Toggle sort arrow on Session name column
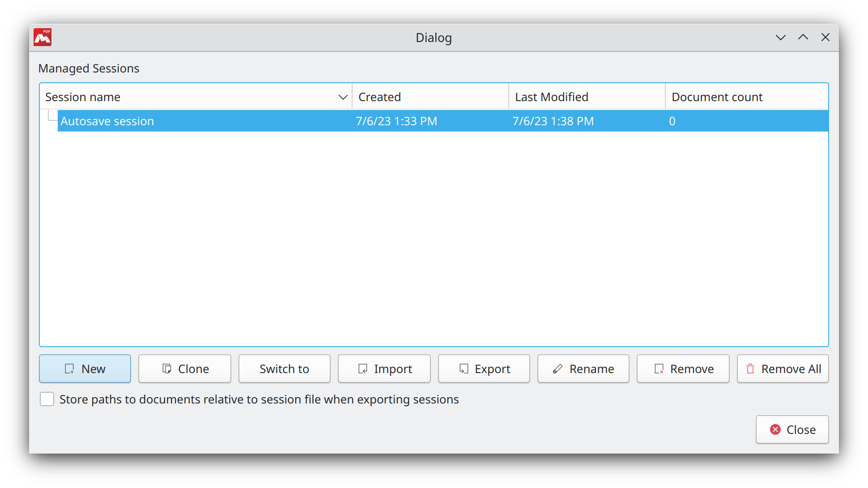This screenshot has height=488, width=868. (343, 97)
